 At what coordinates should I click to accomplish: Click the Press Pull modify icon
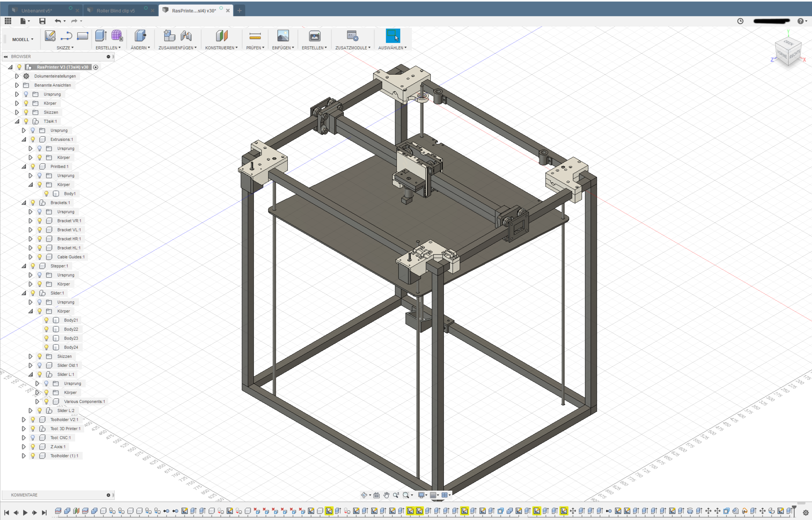coord(140,36)
